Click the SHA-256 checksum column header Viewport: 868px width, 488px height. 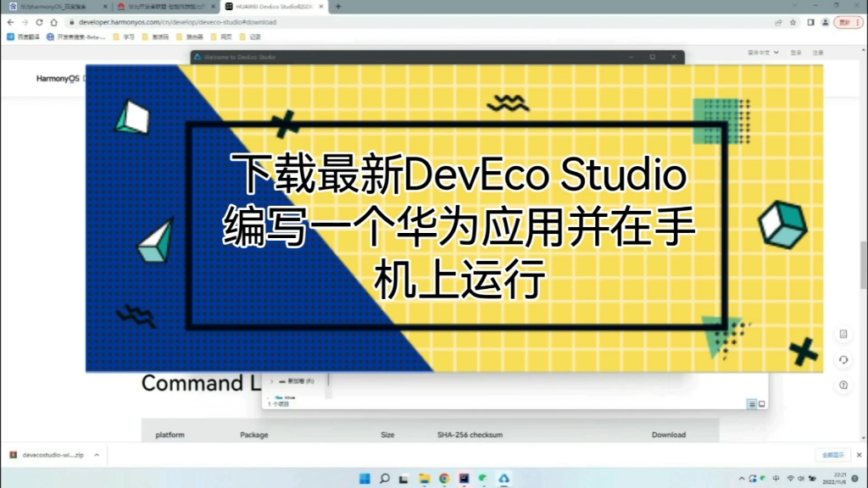470,435
